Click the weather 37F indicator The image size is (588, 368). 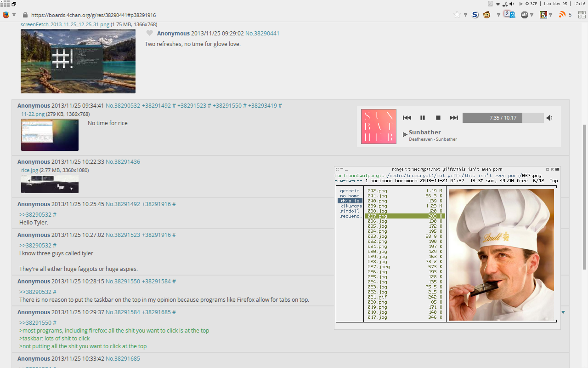[531, 4]
